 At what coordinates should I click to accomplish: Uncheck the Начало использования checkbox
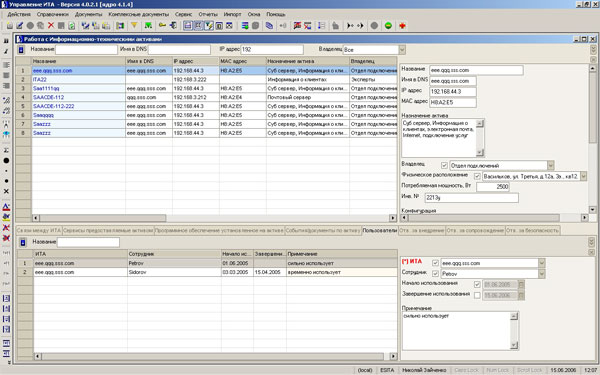[x=477, y=285]
